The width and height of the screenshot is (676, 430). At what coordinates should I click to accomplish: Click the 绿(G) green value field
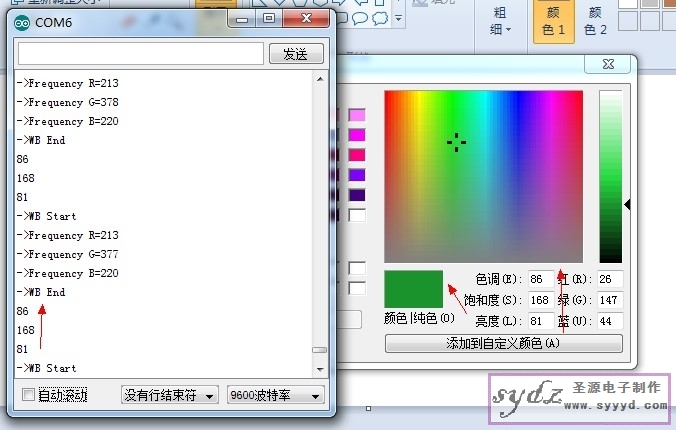click(610, 300)
